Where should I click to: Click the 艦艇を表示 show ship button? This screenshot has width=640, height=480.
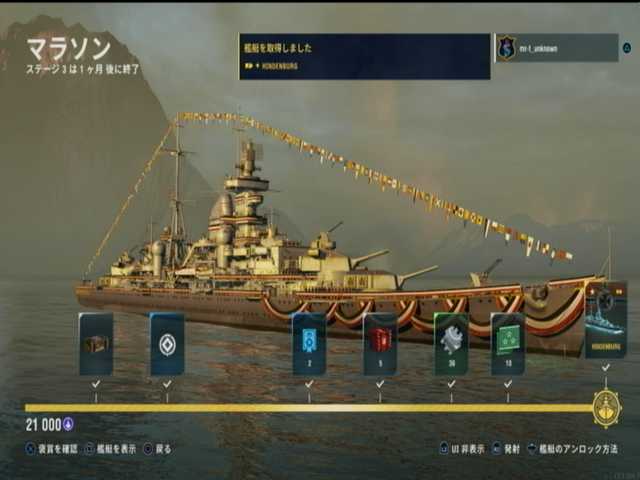point(111,449)
